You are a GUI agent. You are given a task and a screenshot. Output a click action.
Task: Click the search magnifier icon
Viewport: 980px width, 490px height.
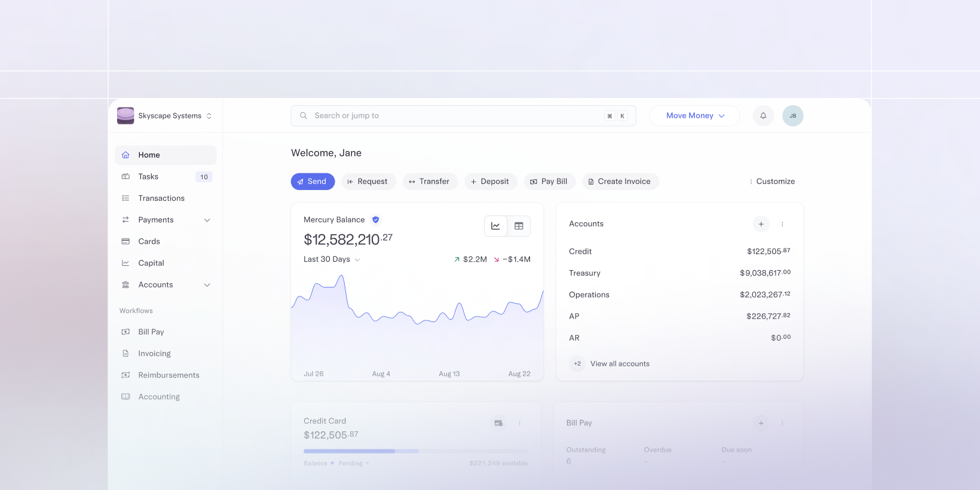coord(304,116)
